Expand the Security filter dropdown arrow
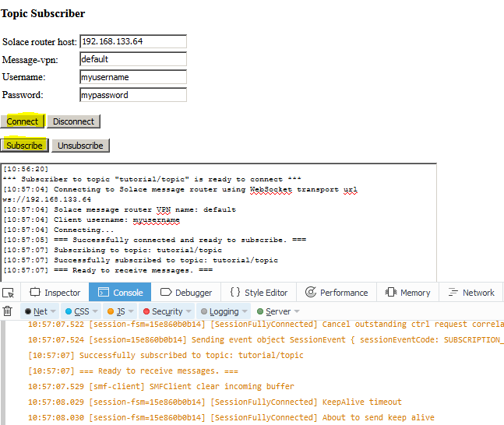This screenshot has width=504, height=425. [x=189, y=311]
